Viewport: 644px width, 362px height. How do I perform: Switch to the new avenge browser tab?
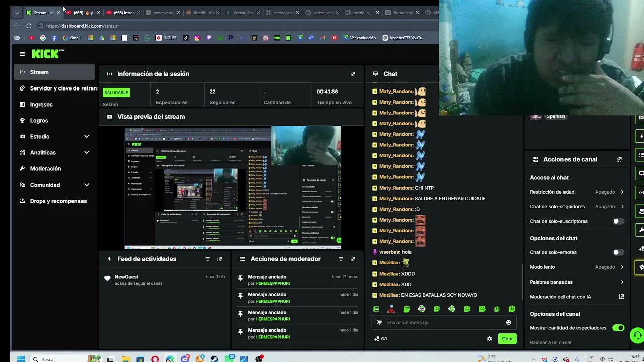coord(162,13)
